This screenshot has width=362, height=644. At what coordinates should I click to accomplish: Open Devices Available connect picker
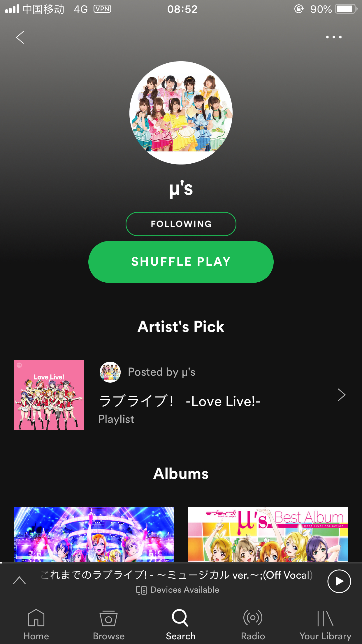coord(178,590)
